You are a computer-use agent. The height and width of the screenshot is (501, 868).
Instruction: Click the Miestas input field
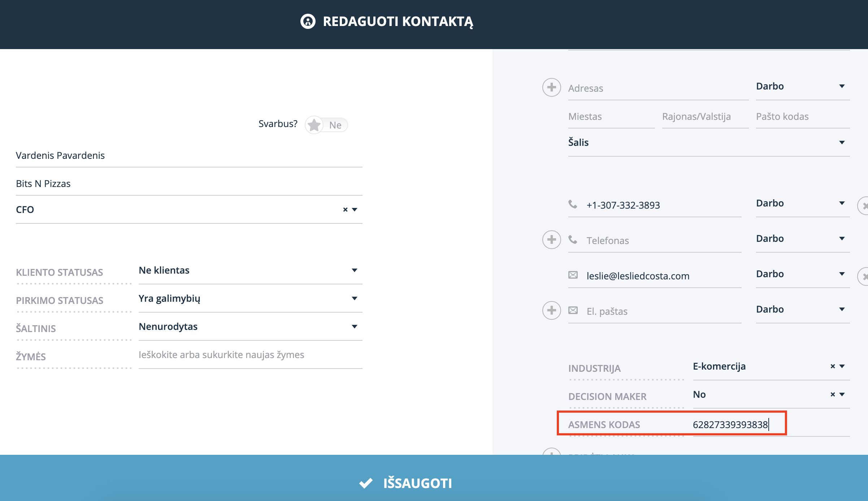click(x=612, y=117)
